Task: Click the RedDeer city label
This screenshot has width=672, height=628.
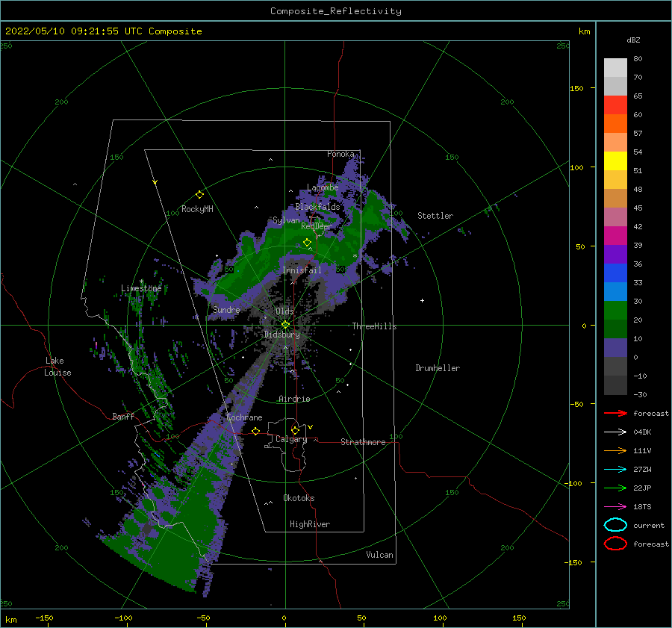Action: tap(317, 226)
